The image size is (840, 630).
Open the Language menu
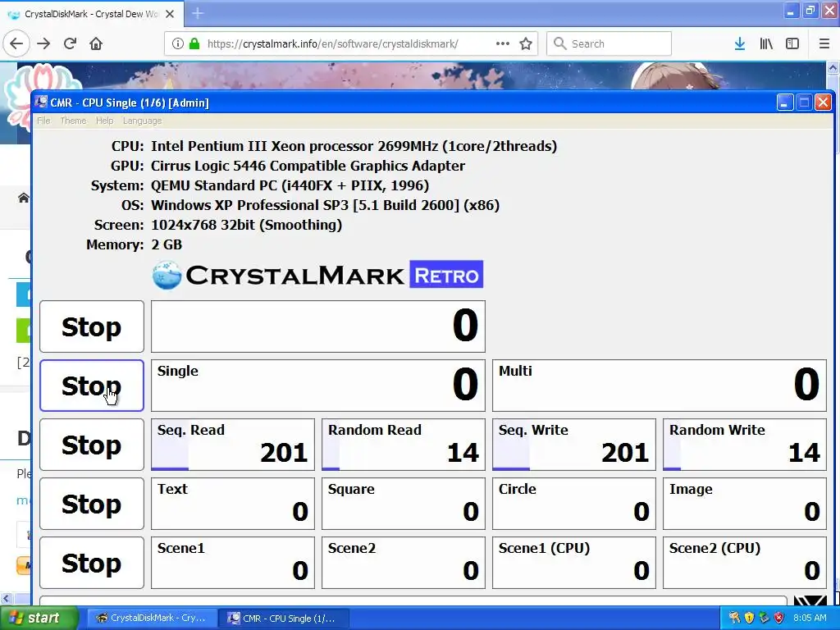142,121
